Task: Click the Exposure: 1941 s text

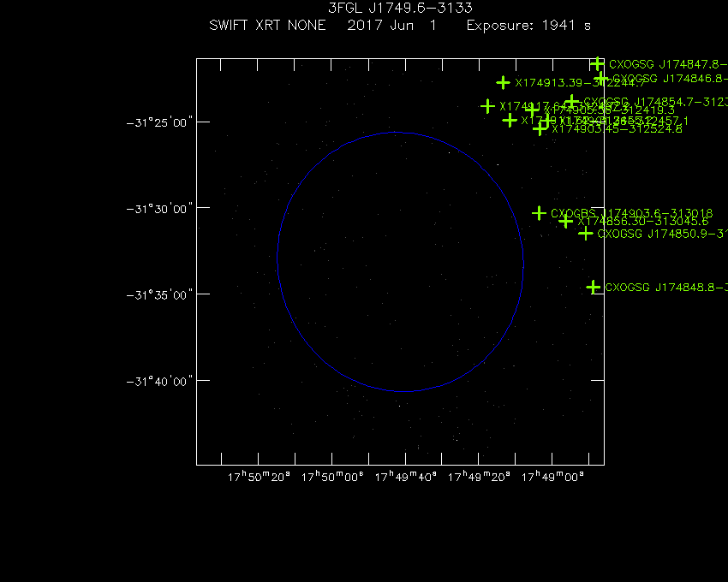Action: (528, 25)
